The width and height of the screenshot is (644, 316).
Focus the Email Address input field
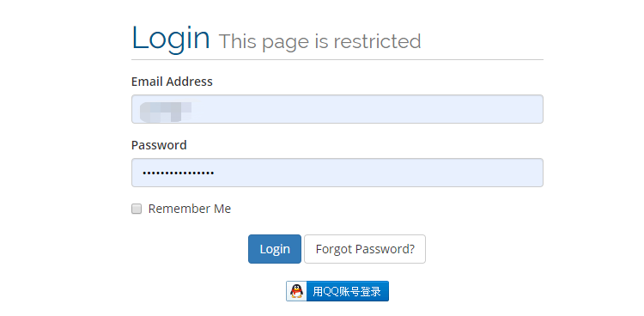click(337, 109)
